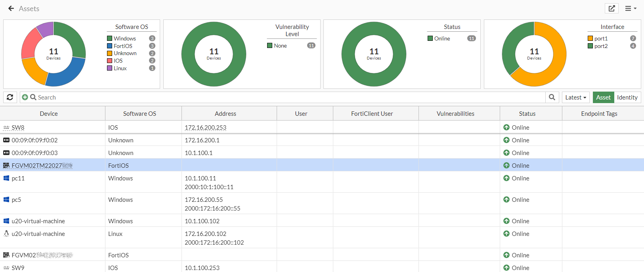Click Online status icon in SW9 row

point(506,268)
